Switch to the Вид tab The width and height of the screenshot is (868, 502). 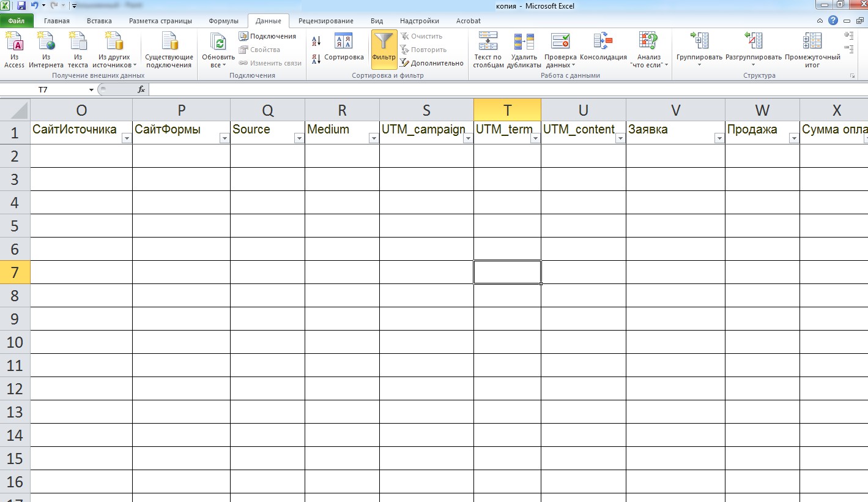377,21
